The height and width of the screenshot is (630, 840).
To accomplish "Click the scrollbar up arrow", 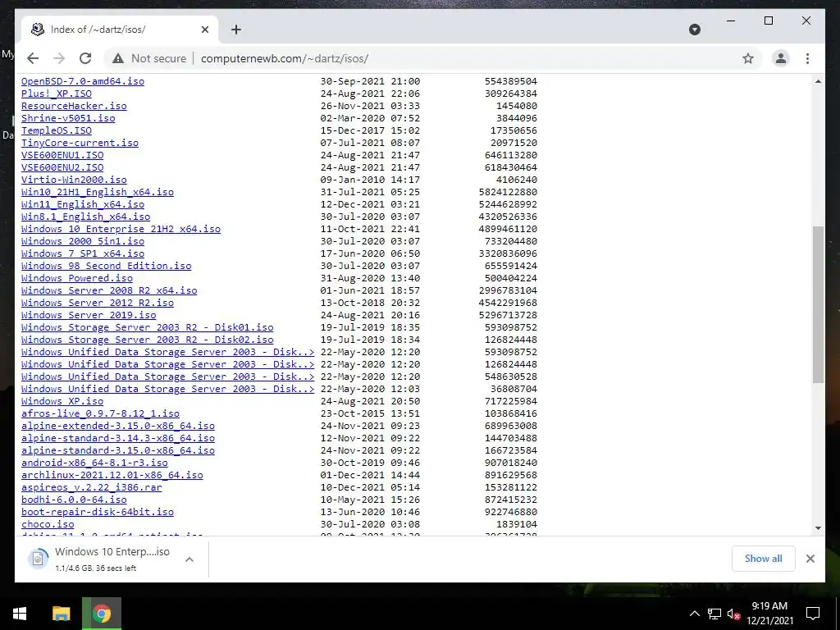I will click(818, 81).
